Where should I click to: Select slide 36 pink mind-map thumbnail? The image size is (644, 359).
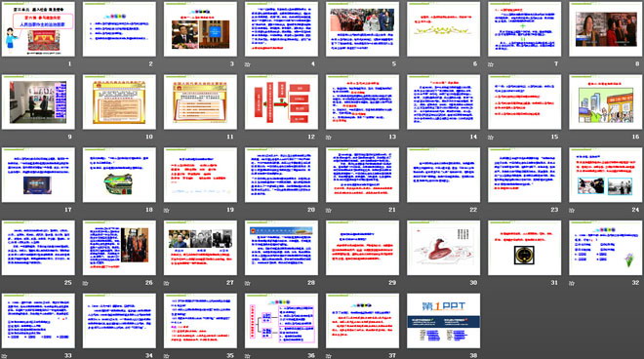click(x=281, y=320)
